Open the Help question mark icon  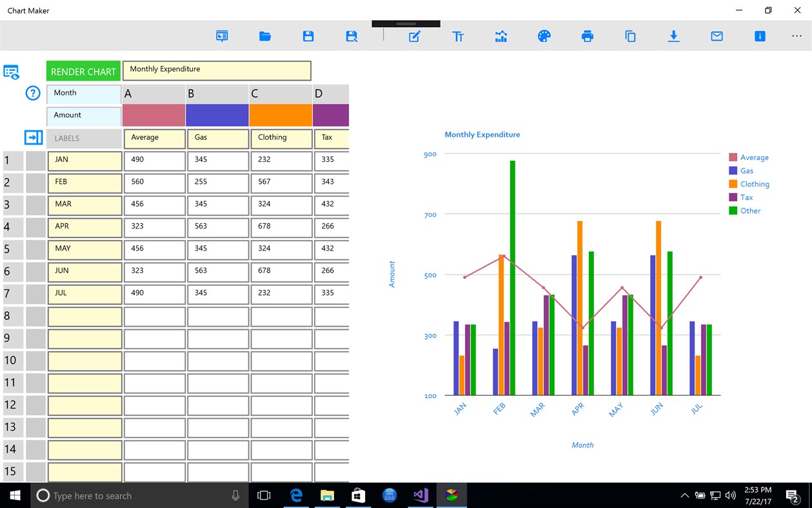(32, 93)
